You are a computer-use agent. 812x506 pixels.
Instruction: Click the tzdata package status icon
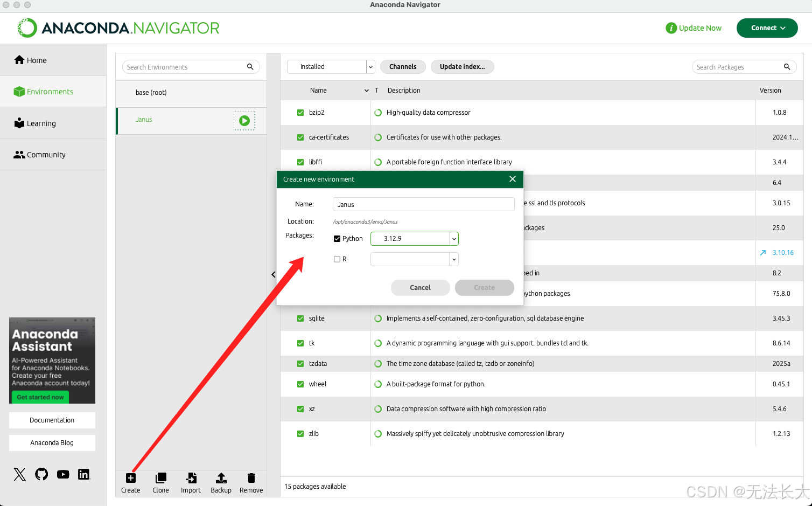pyautogui.click(x=378, y=364)
